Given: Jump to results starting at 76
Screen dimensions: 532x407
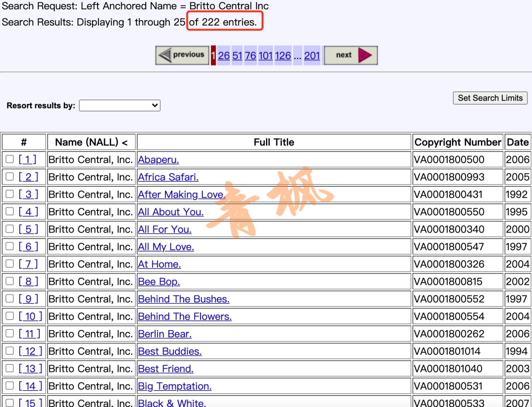Looking at the screenshot, I should [x=250, y=55].
